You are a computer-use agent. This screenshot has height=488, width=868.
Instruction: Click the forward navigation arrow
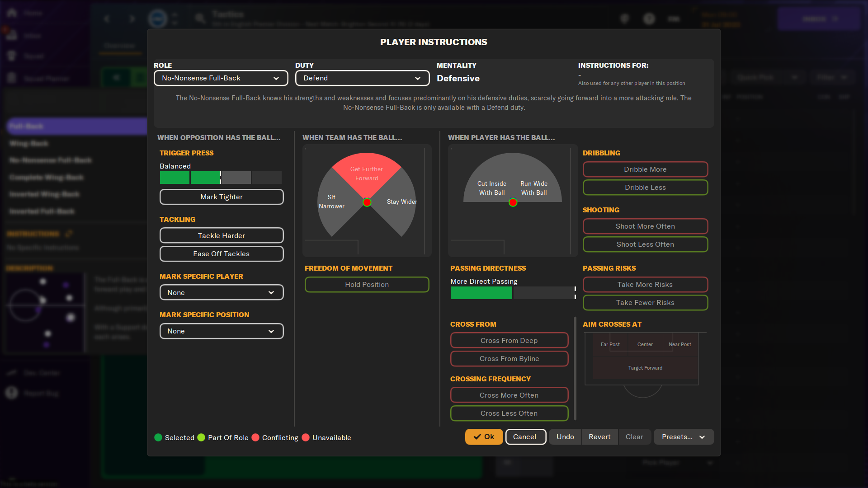click(x=132, y=19)
